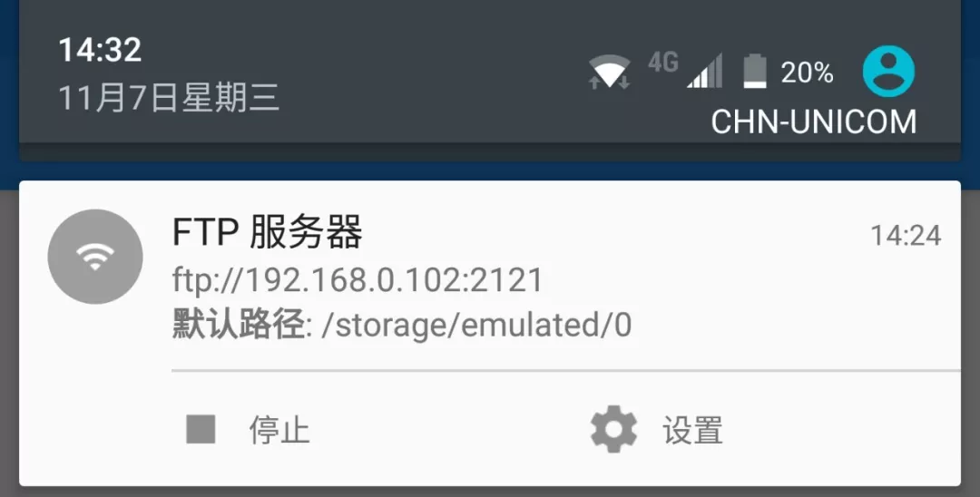Tap the Wi-Fi status icon in header
Screen dimensions: 980x497
pos(610,71)
